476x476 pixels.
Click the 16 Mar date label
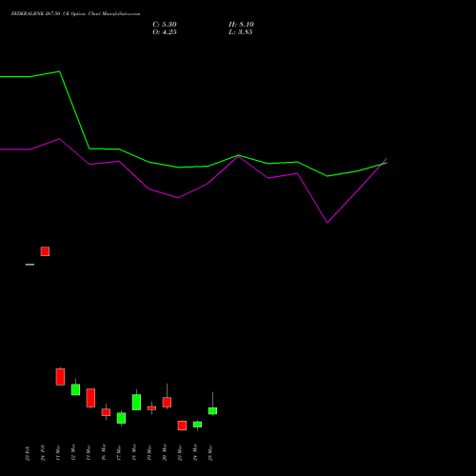[x=104, y=453]
